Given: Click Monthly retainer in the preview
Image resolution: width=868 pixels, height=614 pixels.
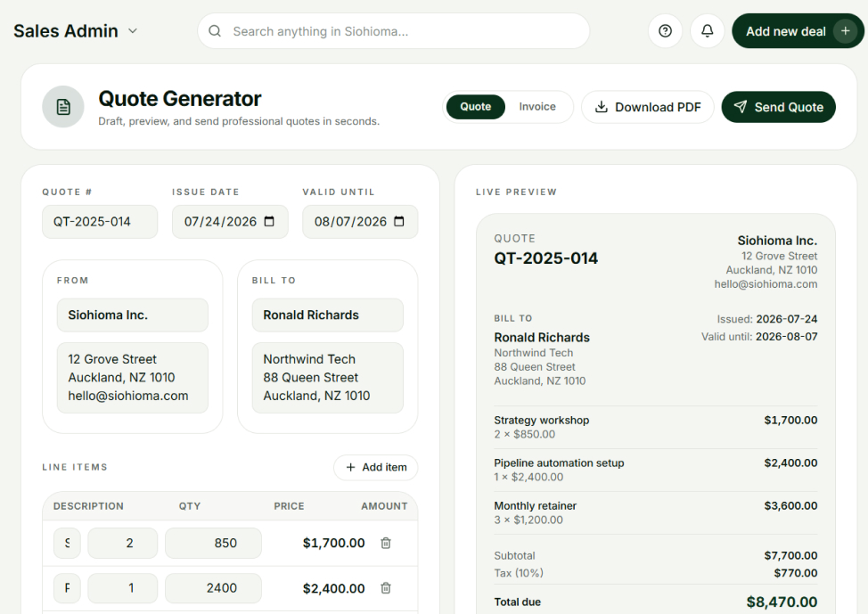Looking at the screenshot, I should (536, 505).
